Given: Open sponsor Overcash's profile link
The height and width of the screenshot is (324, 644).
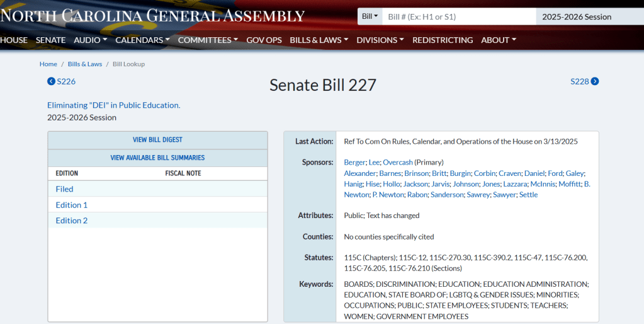Looking at the screenshot, I should point(397,163).
